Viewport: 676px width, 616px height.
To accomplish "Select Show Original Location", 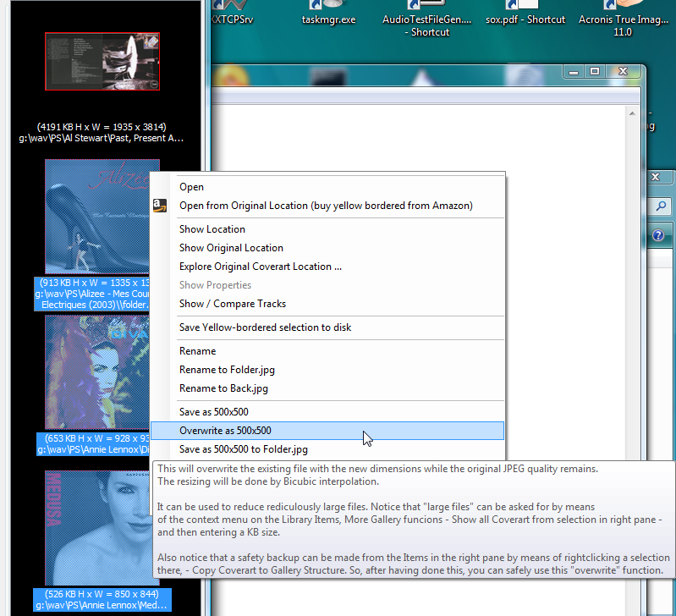I will point(327,248).
